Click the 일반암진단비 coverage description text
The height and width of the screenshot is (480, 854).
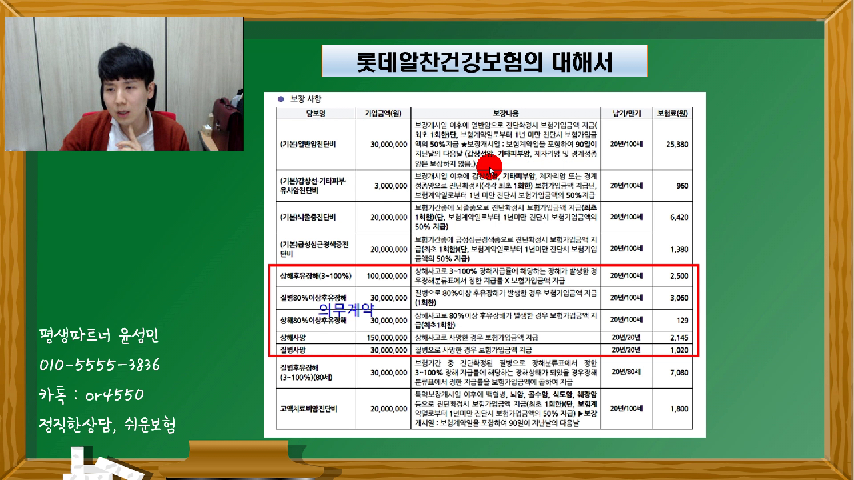tap(505, 144)
